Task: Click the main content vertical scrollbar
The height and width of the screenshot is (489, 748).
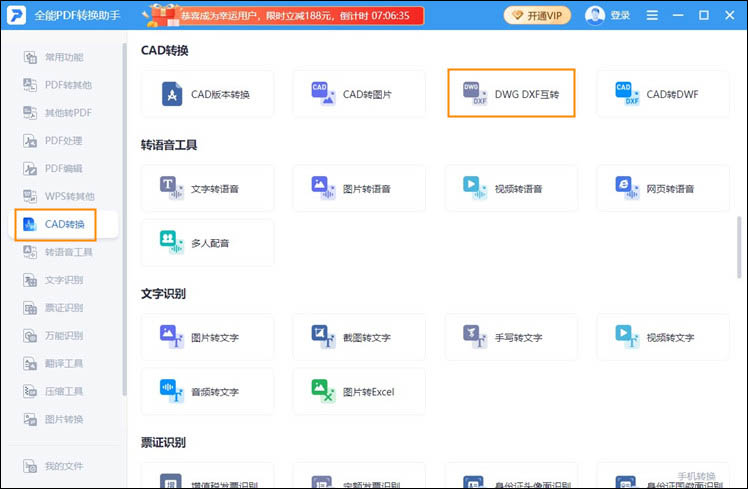Action: (x=739, y=247)
